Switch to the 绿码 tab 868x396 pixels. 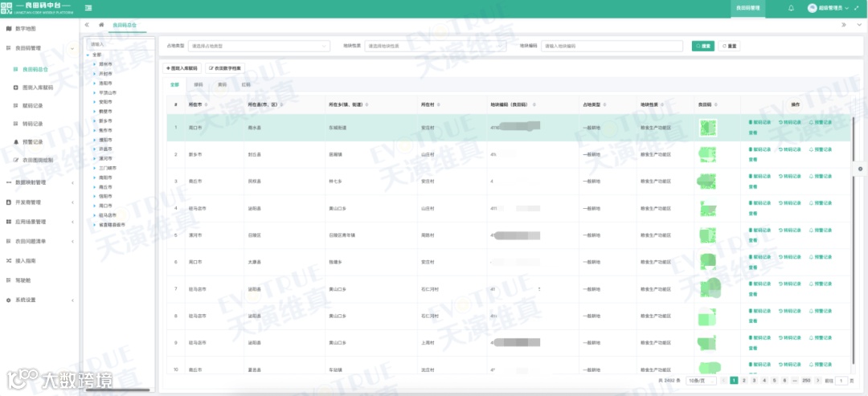pos(199,84)
